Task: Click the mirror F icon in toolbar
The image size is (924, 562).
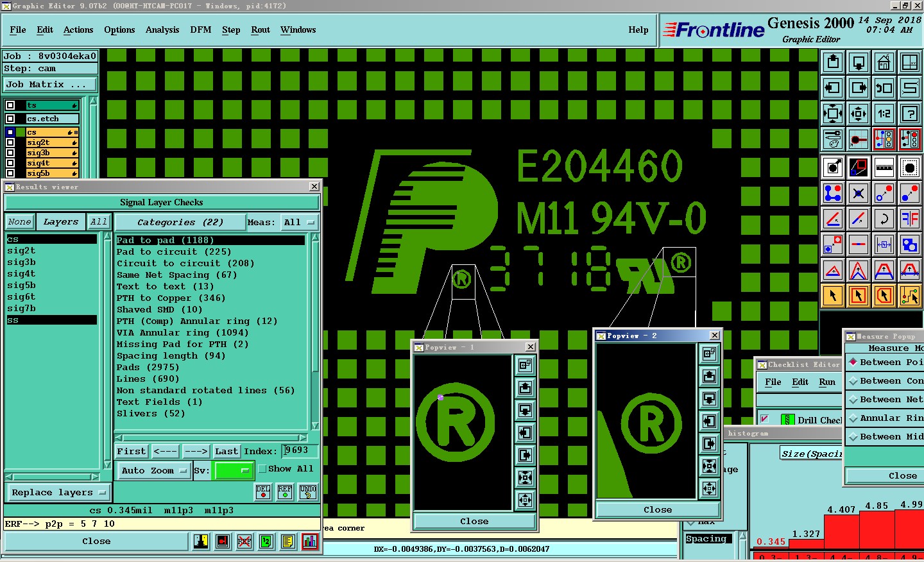Action: 909,219
